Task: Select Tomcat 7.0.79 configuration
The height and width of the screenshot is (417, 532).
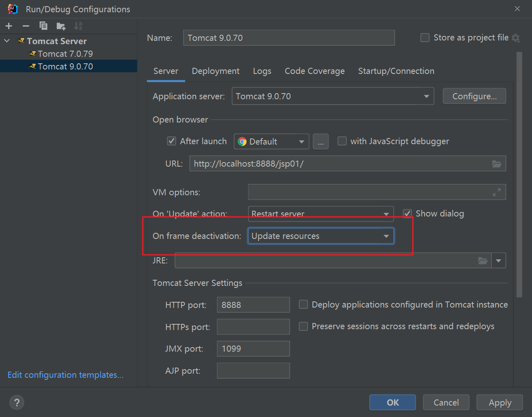Action: coord(65,54)
